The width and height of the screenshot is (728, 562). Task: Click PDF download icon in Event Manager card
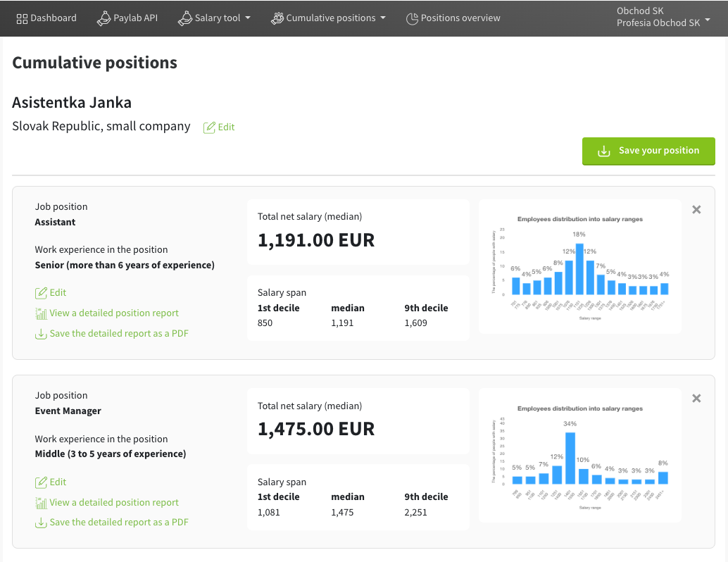point(41,523)
